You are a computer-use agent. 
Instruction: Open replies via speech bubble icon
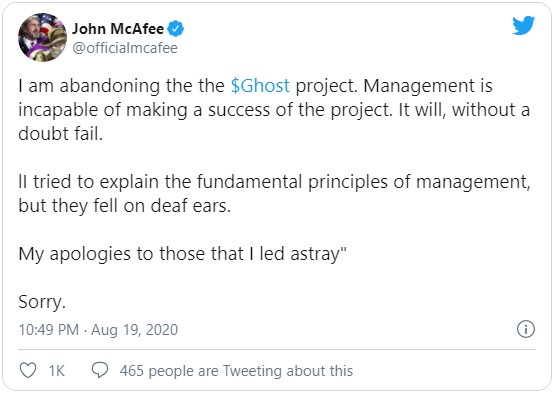pyautogui.click(x=100, y=370)
